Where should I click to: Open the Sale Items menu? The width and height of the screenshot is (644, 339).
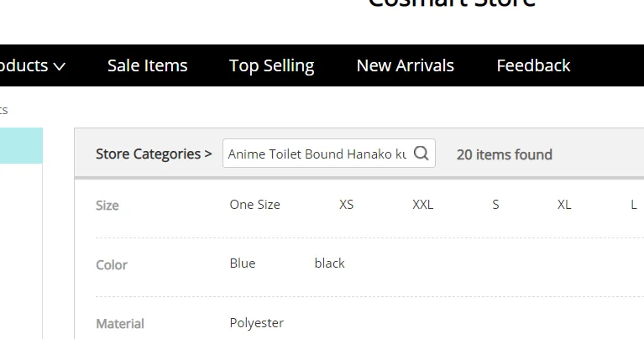click(148, 65)
